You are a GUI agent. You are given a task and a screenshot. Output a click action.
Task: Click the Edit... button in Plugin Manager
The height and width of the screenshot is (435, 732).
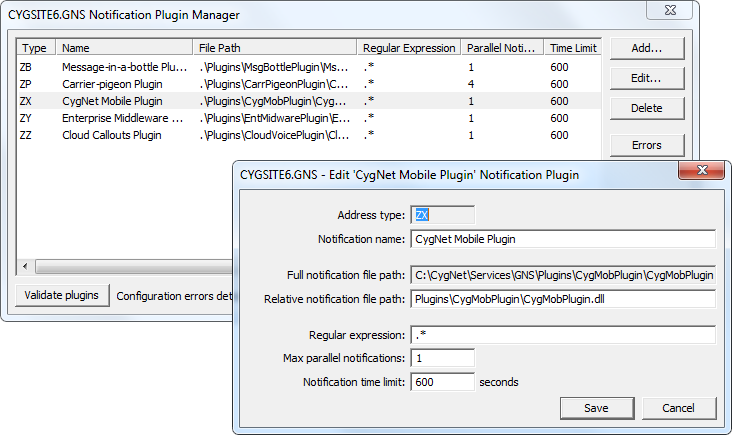pyautogui.click(x=647, y=78)
